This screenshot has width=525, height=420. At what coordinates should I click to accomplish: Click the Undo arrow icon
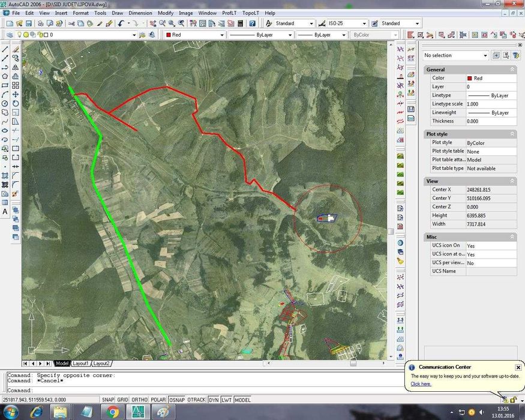(121, 23)
